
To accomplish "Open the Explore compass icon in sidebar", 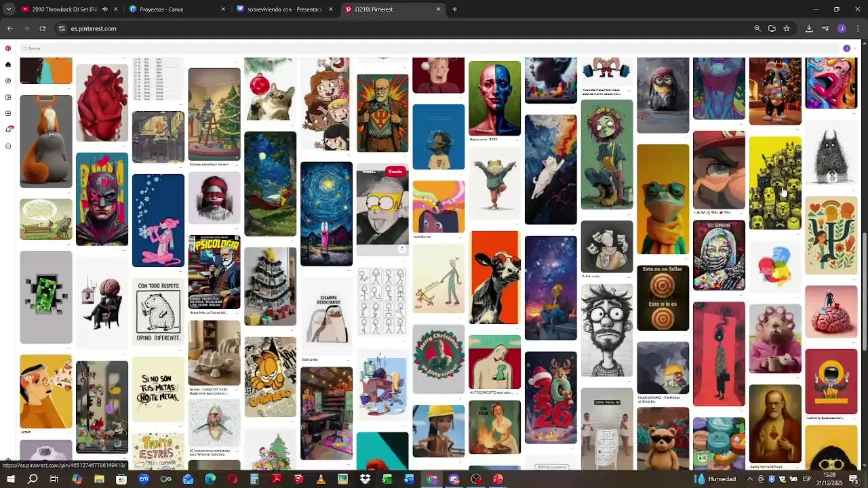I will (x=8, y=81).
